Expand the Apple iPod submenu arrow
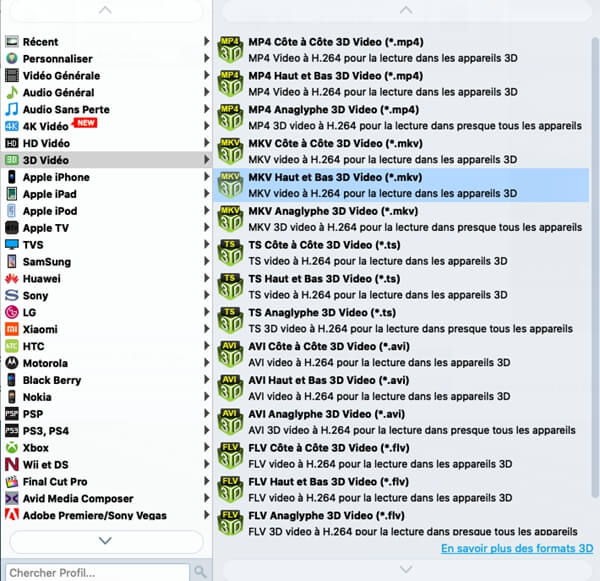The width and height of the screenshot is (600, 581). (x=206, y=210)
